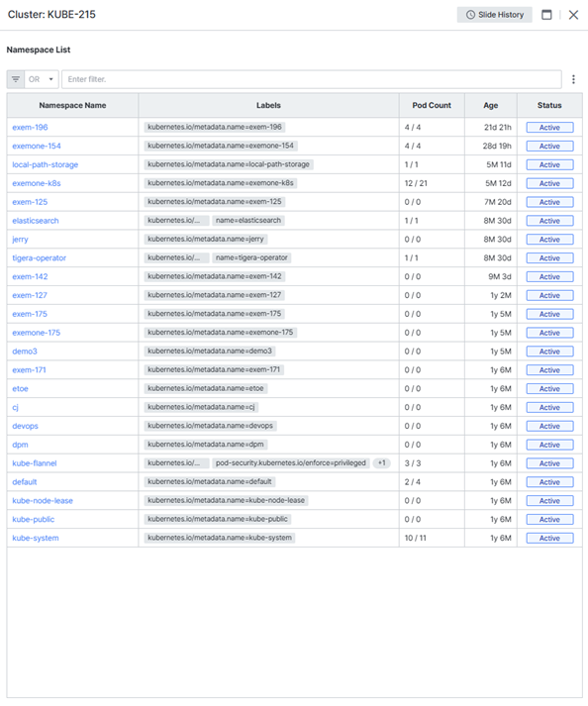Click truncated kubernetes.io/... label in kube-flannel row
The width and height of the screenshot is (588, 706).
[176, 463]
